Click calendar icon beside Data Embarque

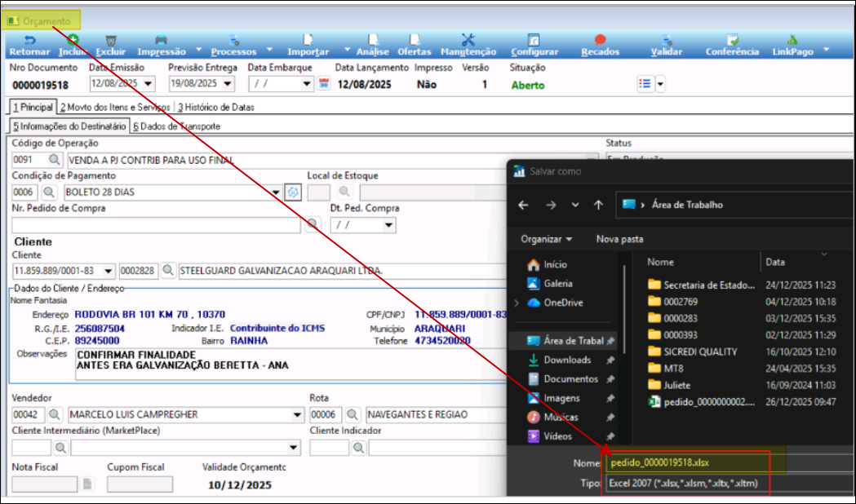[323, 83]
